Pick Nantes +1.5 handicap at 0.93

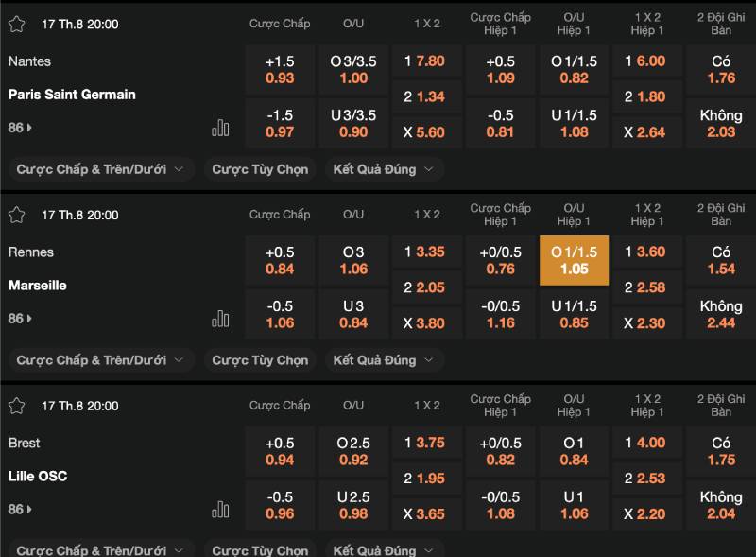[280, 69]
